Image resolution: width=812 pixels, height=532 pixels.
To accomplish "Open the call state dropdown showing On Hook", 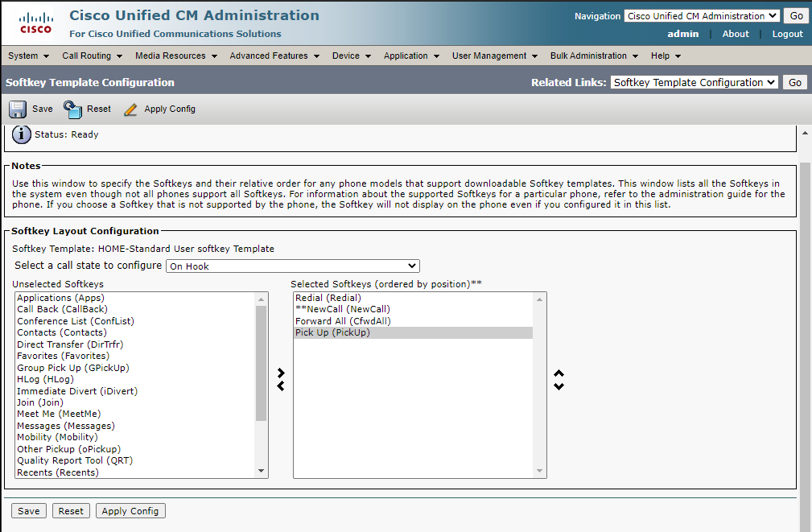I will pyautogui.click(x=293, y=266).
